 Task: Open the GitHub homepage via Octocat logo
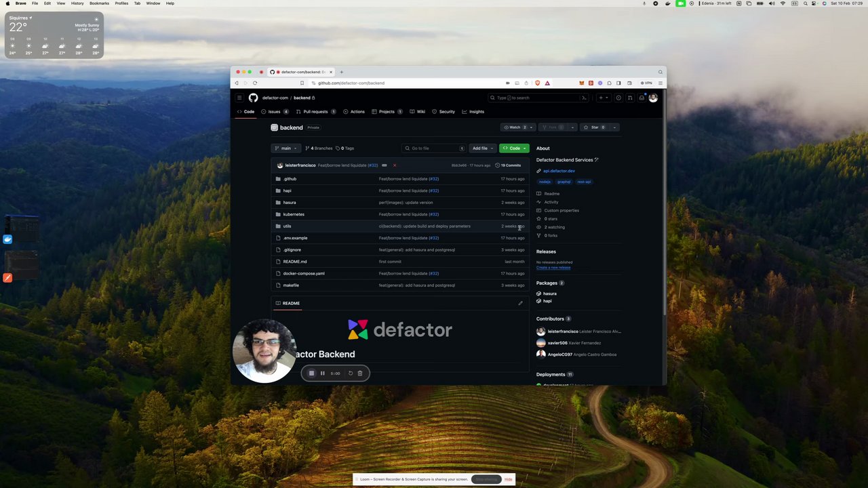(253, 98)
